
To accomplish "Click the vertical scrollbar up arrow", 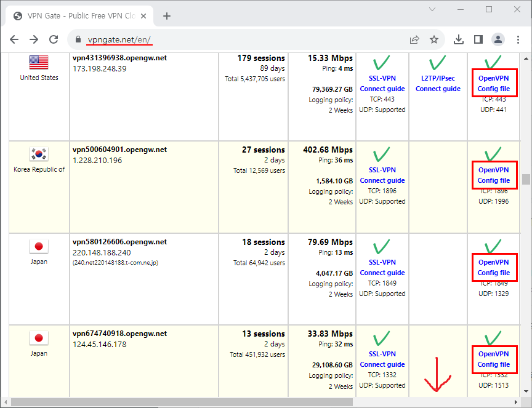I will pos(526,58).
